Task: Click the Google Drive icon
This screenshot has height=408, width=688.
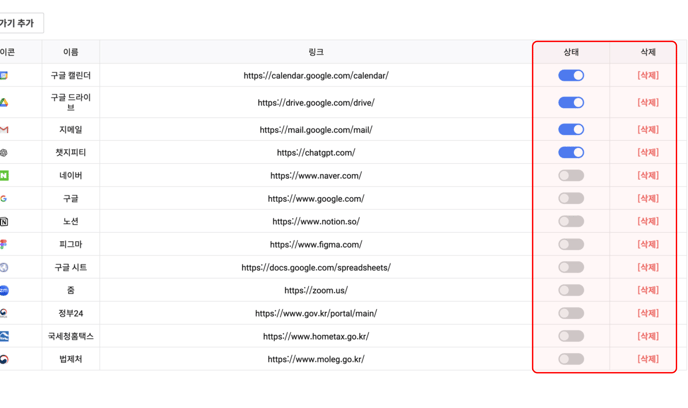Action: [4, 103]
